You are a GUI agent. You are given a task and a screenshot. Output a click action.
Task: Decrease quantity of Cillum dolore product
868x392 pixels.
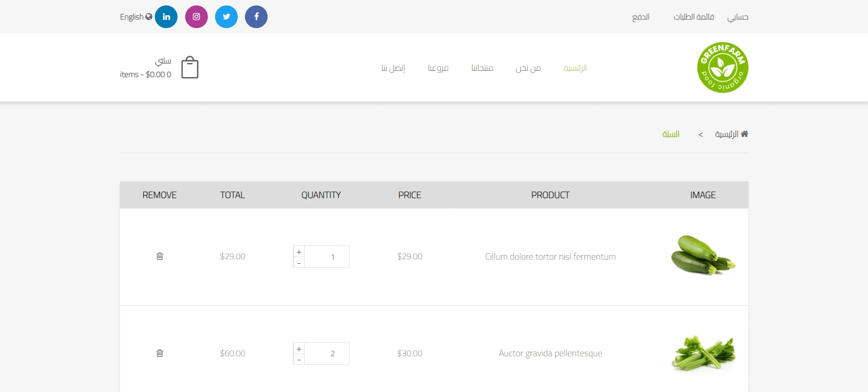point(299,263)
